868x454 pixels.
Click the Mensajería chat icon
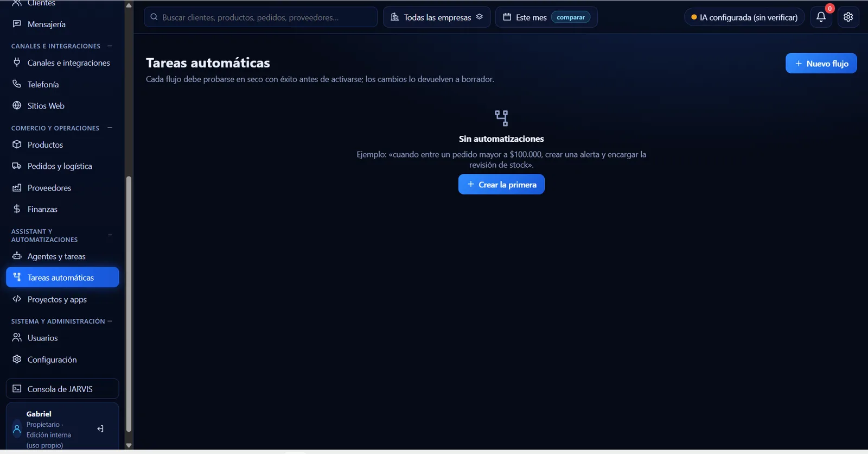pos(17,24)
